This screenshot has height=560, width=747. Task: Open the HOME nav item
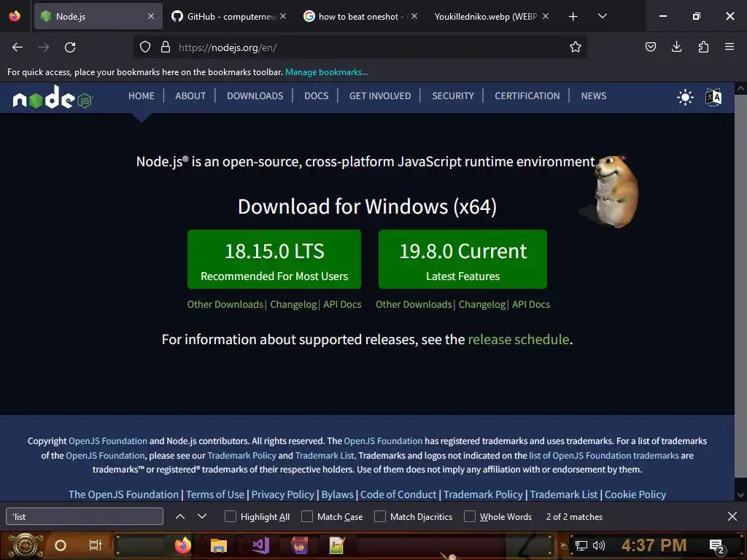(x=142, y=96)
